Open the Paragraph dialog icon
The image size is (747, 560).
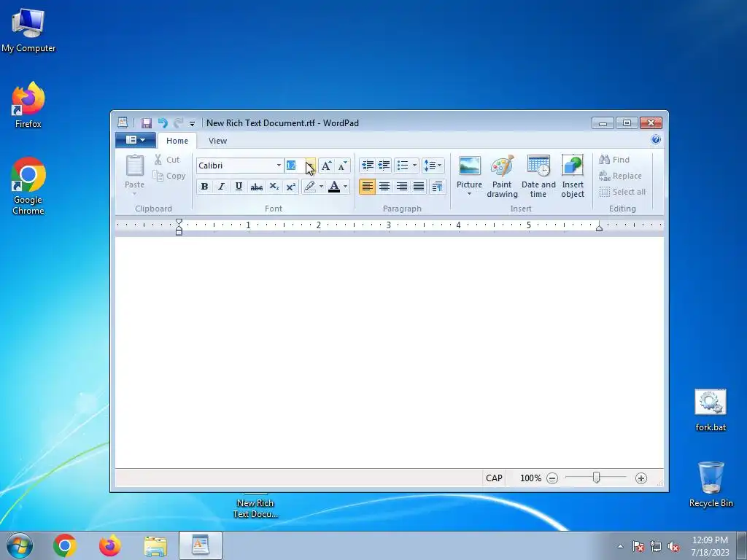438,187
